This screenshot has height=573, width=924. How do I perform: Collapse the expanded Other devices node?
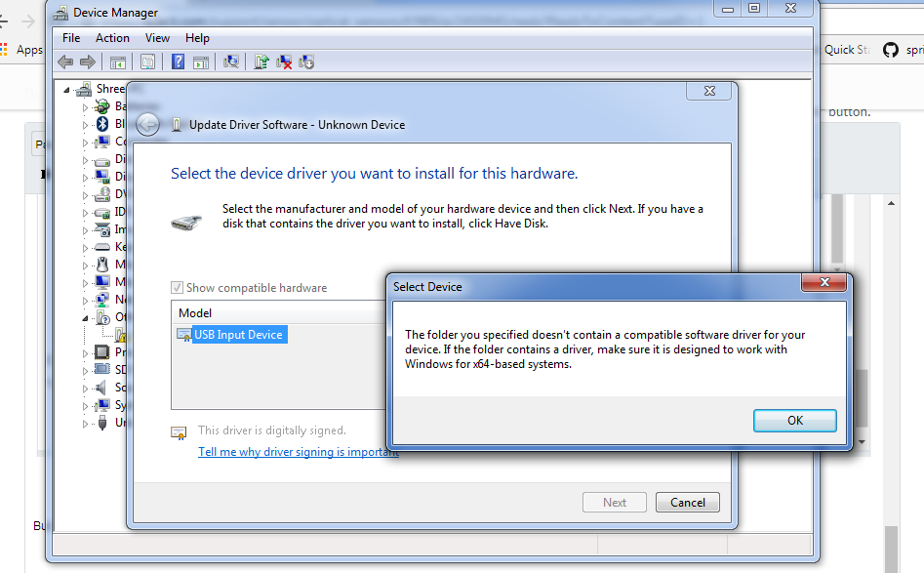point(86,316)
